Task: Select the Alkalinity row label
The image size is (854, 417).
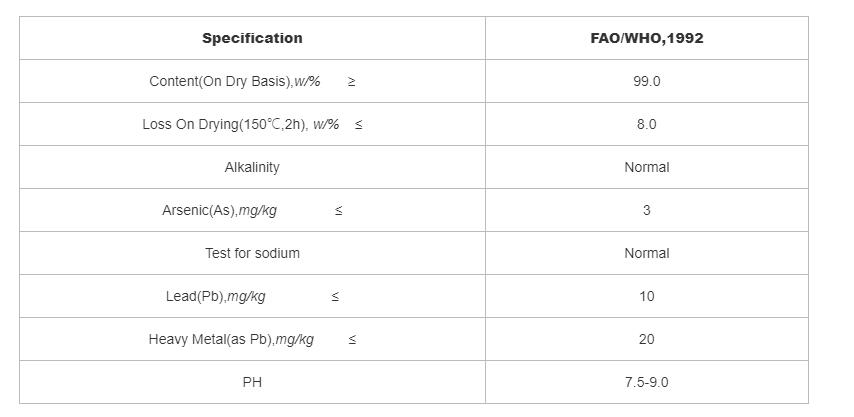Action: pyautogui.click(x=252, y=167)
